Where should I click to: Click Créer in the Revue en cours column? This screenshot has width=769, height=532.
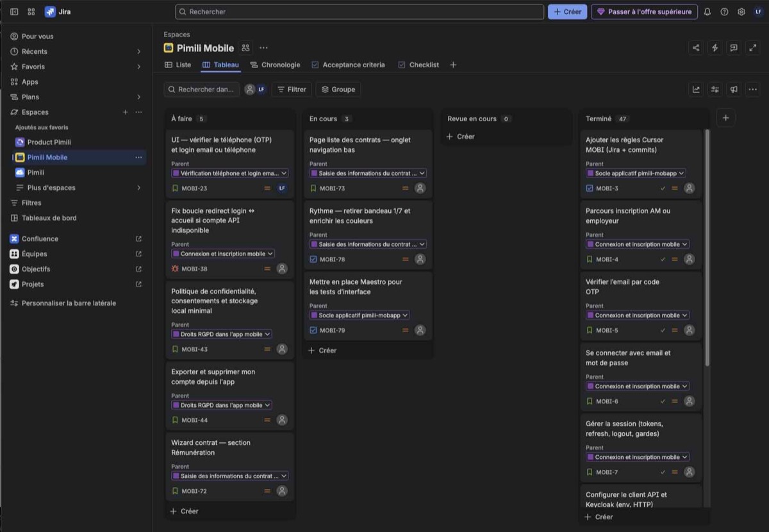click(460, 137)
